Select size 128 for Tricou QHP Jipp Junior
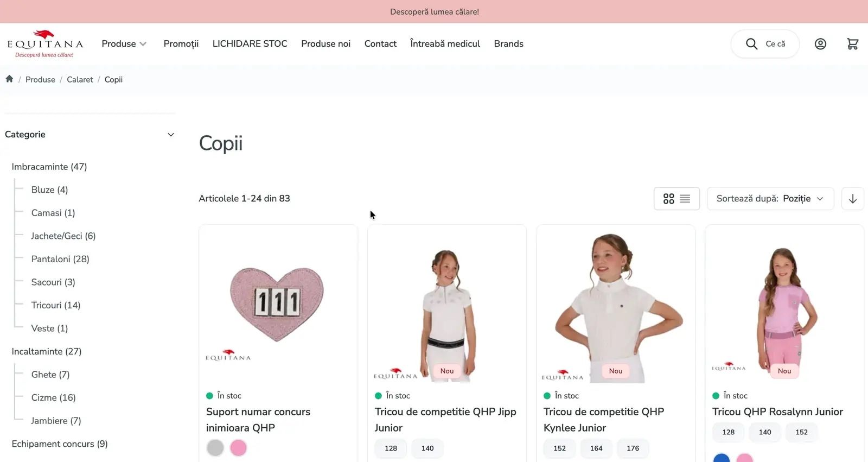 (391, 448)
